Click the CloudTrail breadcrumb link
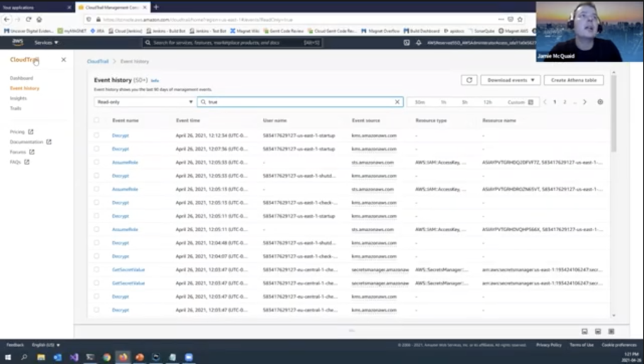 97,61
